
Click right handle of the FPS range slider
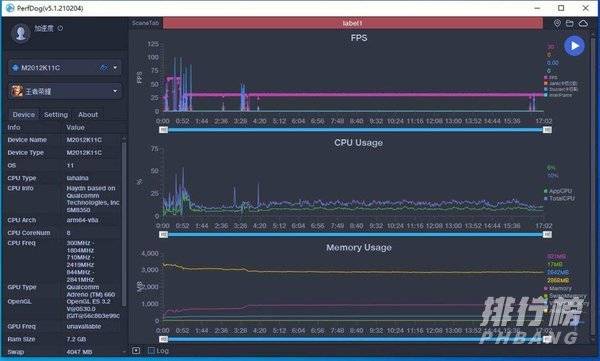[x=548, y=130]
